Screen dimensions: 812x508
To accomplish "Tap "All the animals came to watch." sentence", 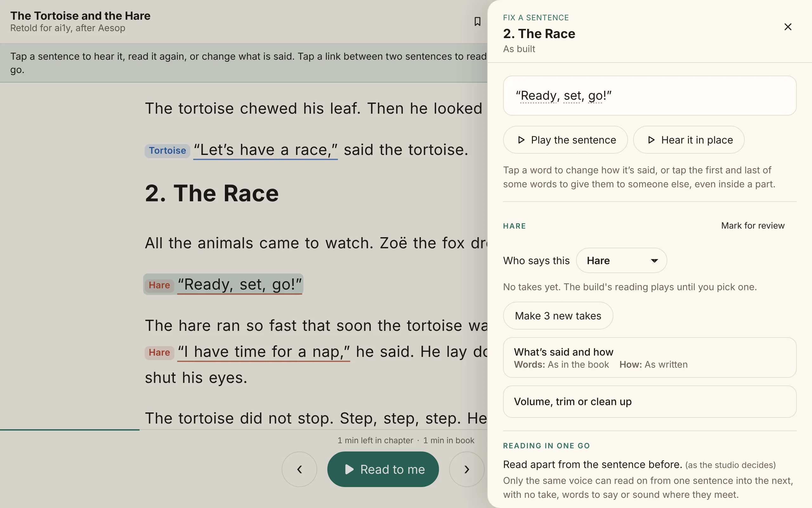I will 259,243.
